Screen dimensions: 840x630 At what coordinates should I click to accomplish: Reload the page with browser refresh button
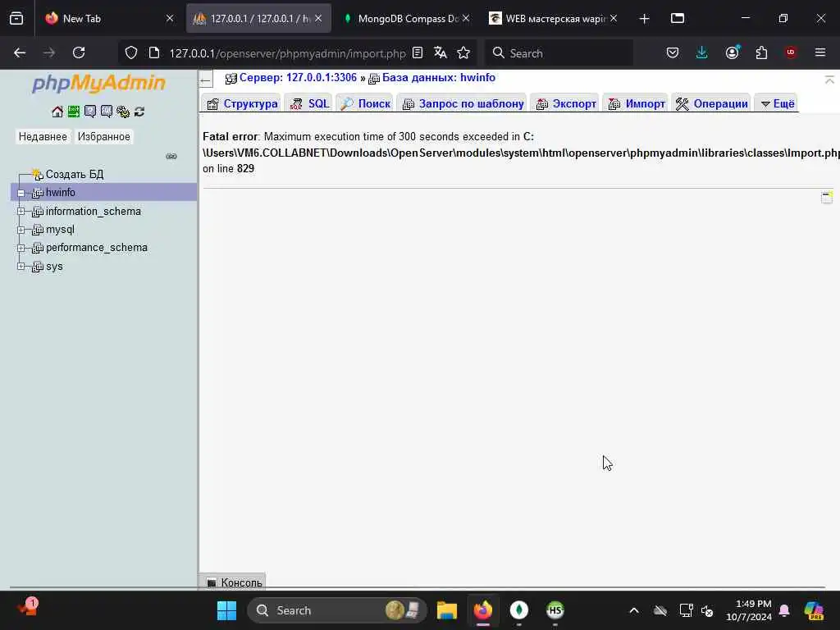(x=79, y=52)
